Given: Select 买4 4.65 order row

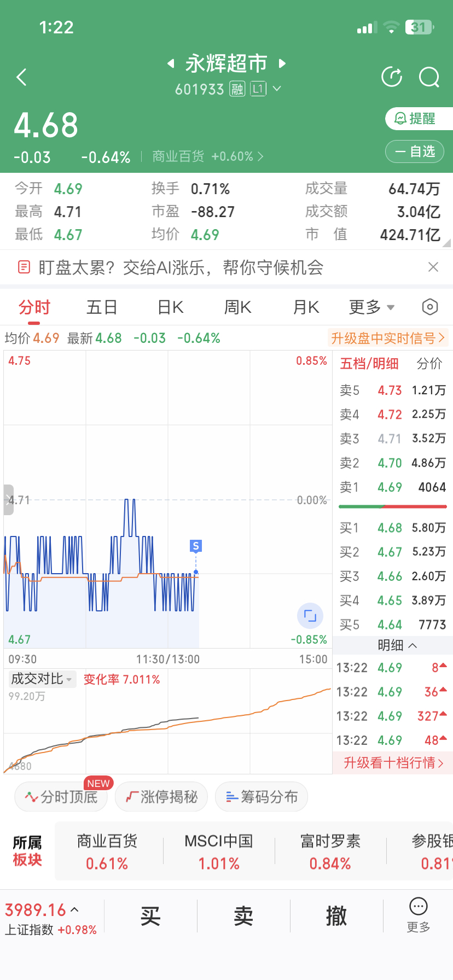Looking at the screenshot, I should point(393,600).
